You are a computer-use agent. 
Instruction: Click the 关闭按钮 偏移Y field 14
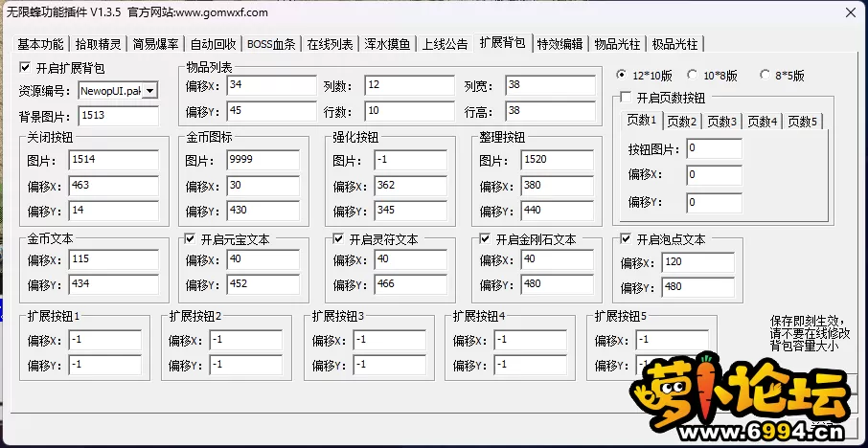coord(114,211)
